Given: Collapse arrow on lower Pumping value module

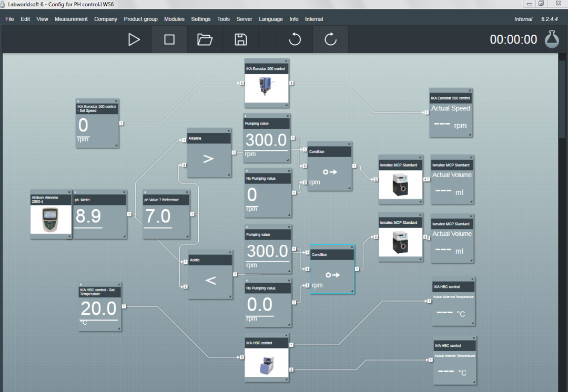Looking at the screenshot, I should tap(247, 227).
